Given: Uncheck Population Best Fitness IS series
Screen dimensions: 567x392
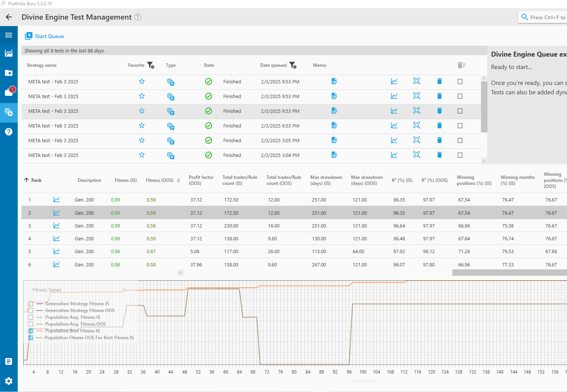Looking at the screenshot, I should (31, 331).
